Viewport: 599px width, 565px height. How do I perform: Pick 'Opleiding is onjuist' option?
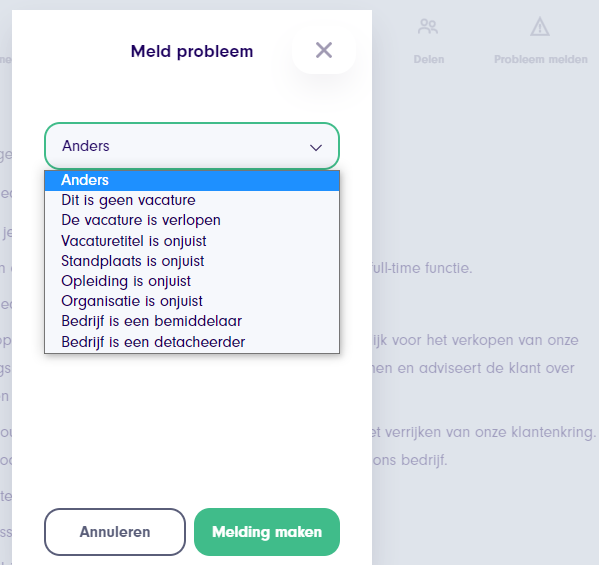tap(192, 281)
